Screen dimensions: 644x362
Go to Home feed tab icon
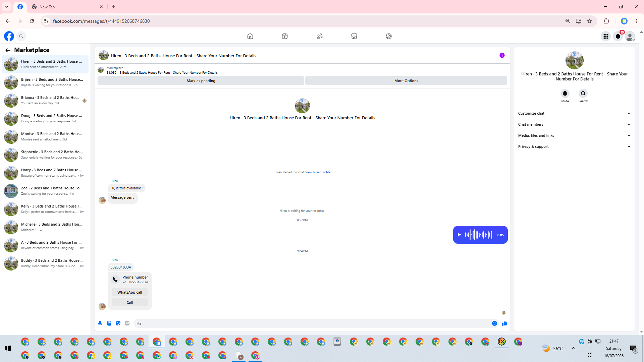coord(250,36)
